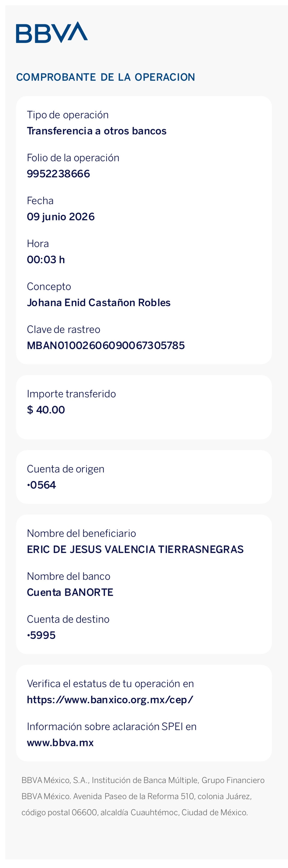This screenshot has height=868, width=288.
Task: Open the banxico.org.mx/cep link
Action: pos(110,699)
